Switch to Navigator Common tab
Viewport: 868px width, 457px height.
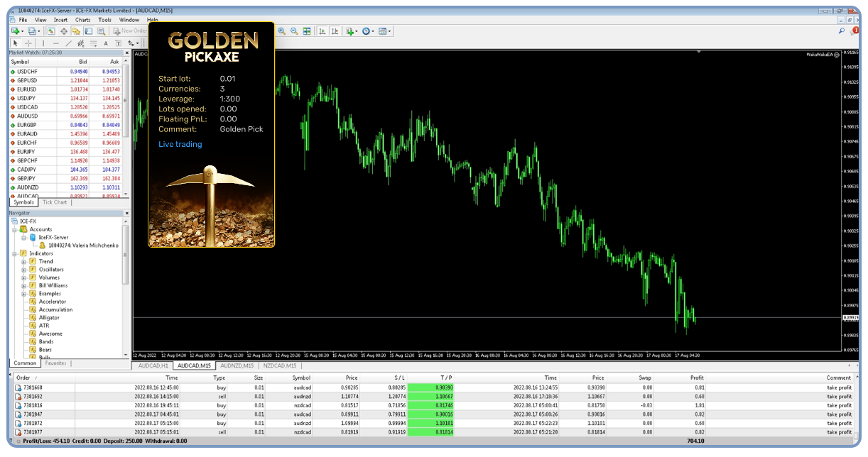coord(25,363)
